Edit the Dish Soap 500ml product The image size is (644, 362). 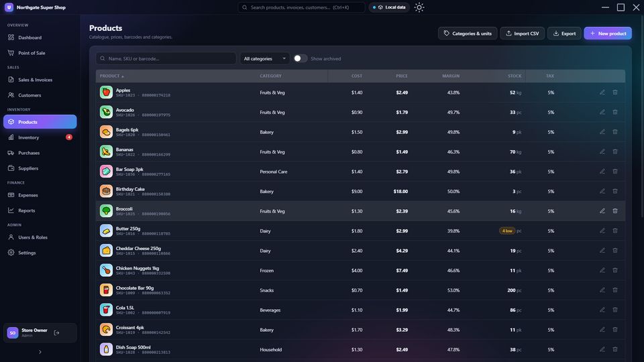(x=602, y=349)
